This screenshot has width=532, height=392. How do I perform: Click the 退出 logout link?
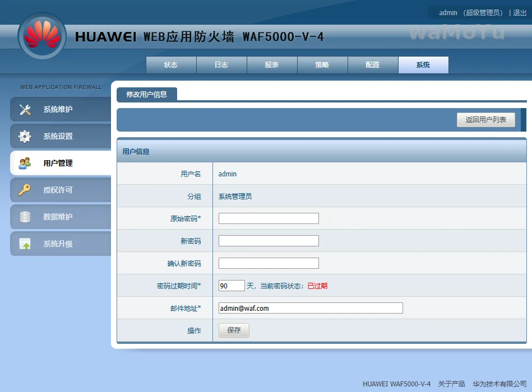click(x=520, y=13)
